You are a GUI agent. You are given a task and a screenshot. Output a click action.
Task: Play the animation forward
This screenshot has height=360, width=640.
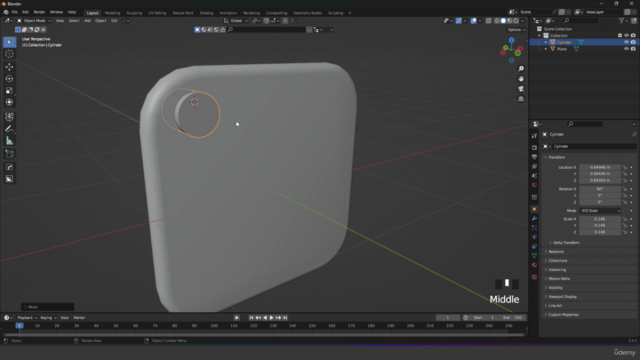271,318
